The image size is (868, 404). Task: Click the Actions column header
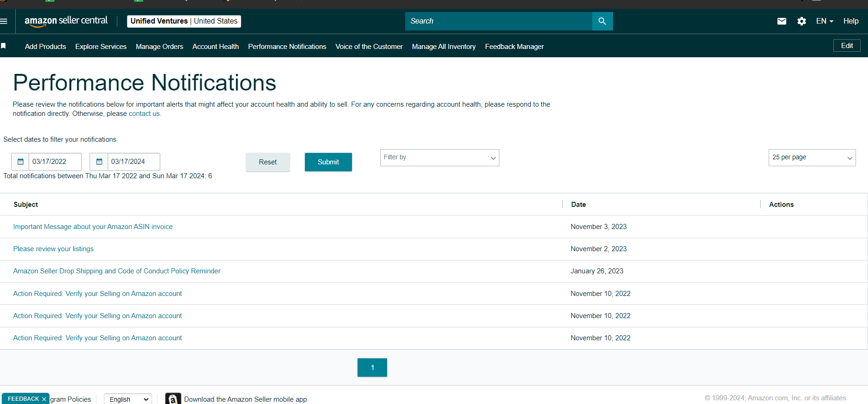click(x=781, y=205)
